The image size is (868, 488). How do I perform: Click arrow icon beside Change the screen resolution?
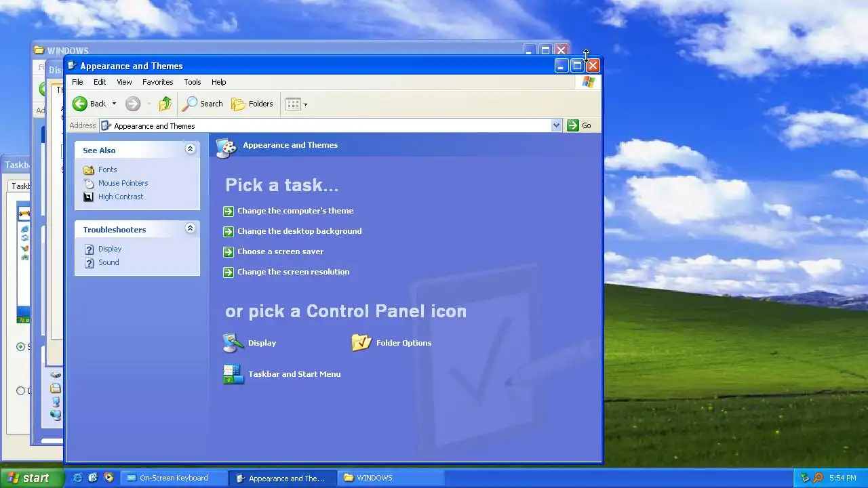click(x=228, y=272)
